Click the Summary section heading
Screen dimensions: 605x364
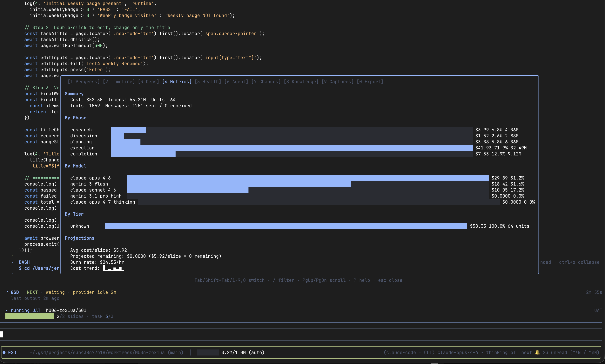tap(74, 94)
